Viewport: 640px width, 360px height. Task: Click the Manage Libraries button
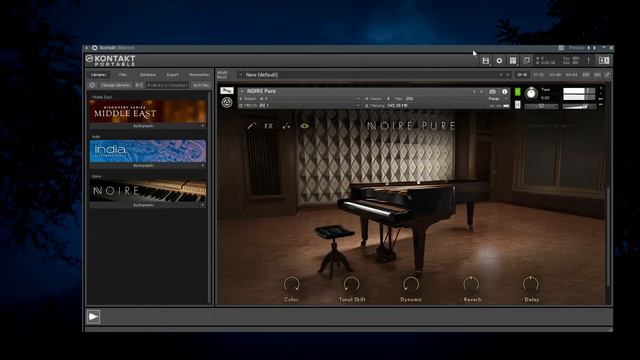pyautogui.click(x=115, y=85)
